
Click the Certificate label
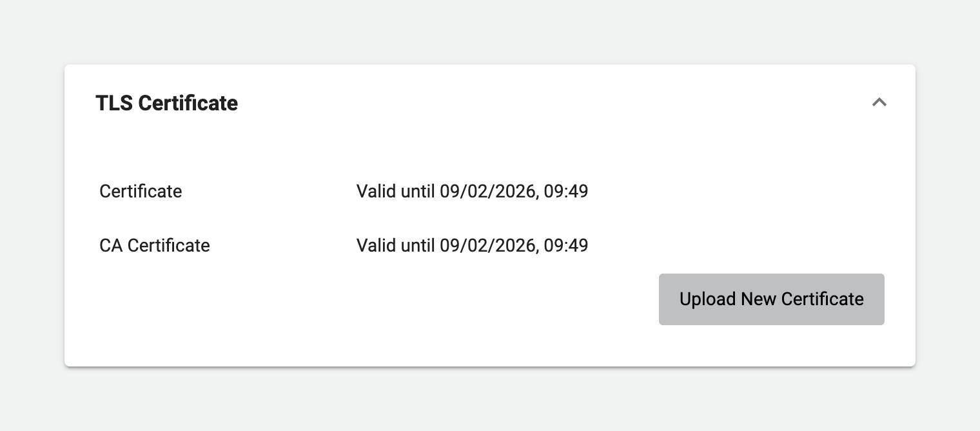pos(141,191)
